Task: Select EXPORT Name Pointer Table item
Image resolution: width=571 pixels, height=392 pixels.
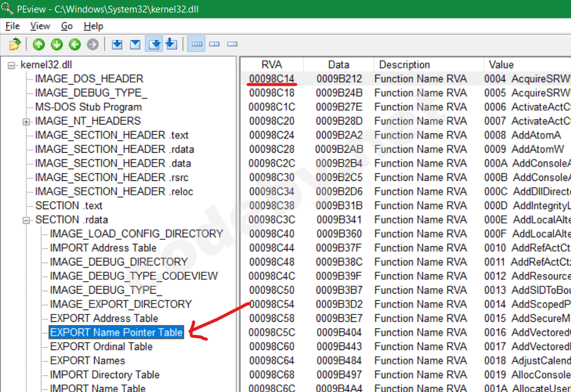Action: pyautogui.click(x=116, y=333)
